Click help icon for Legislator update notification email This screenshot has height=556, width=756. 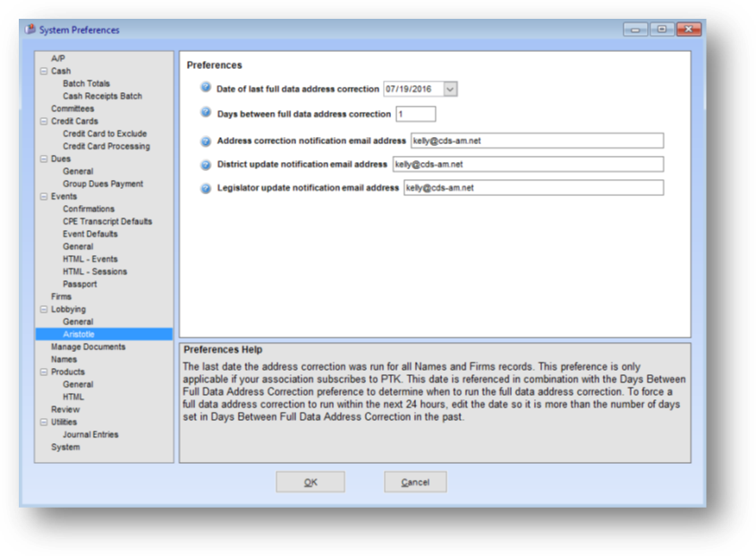point(206,188)
